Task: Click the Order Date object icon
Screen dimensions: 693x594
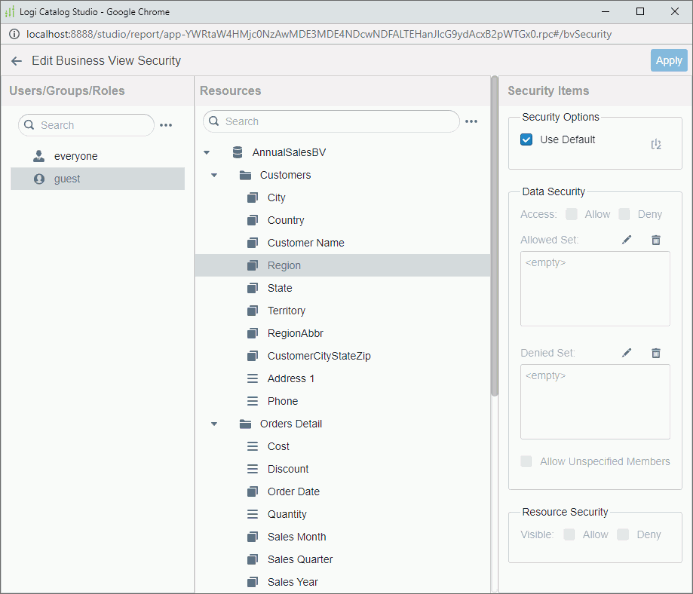Action: coord(252,491)
